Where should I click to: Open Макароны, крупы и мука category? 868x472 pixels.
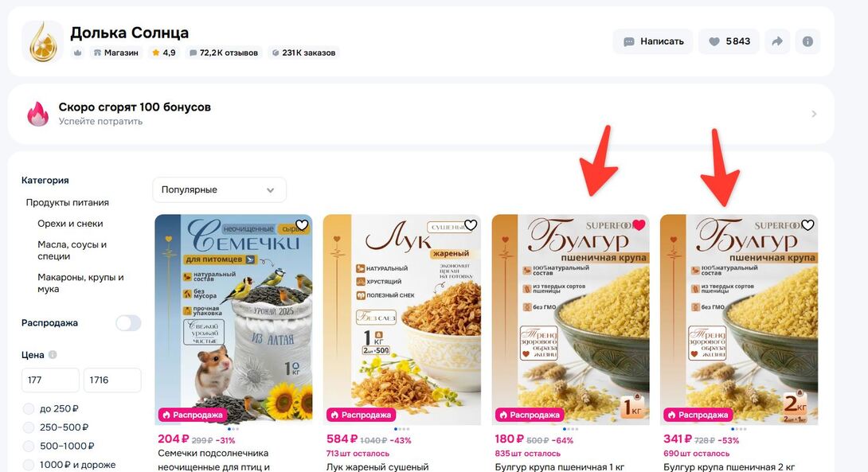80,283
